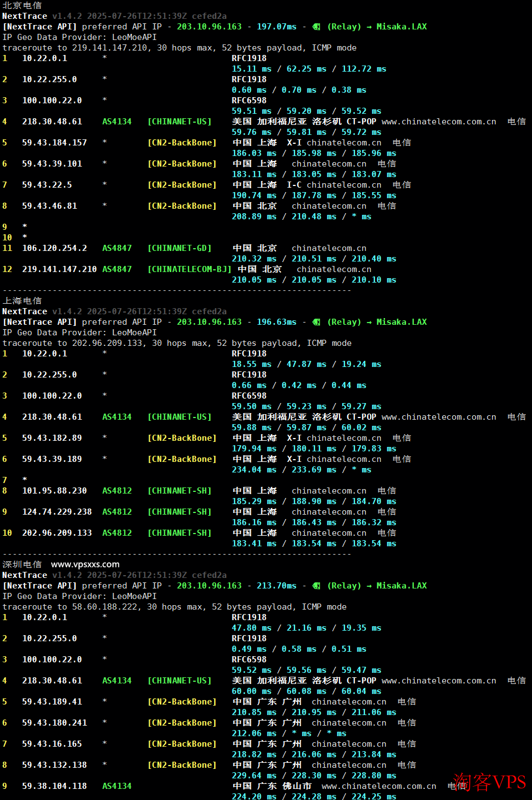Click the 淘客VPS watermark logo
532x800 pixels.
(x=489, y=782)
